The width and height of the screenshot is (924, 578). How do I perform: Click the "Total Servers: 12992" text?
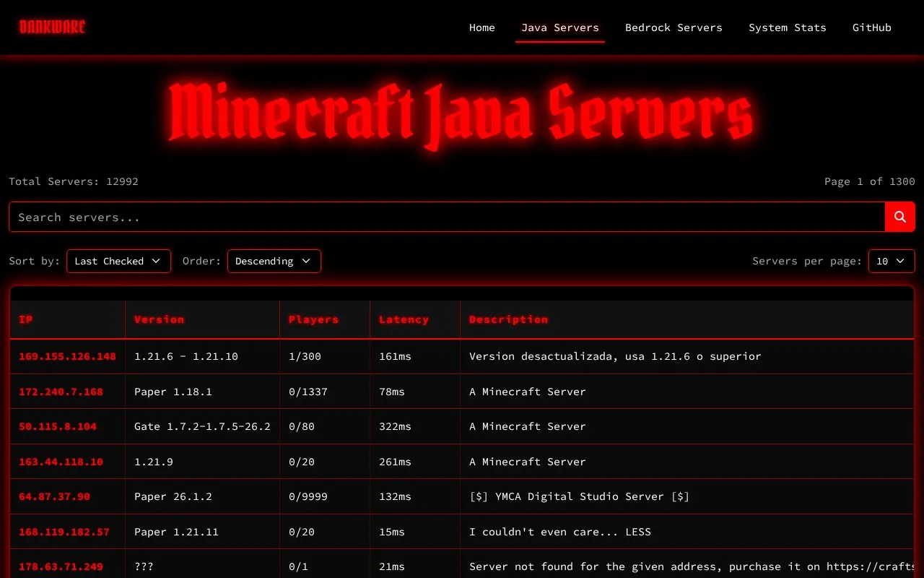(74, 181)
